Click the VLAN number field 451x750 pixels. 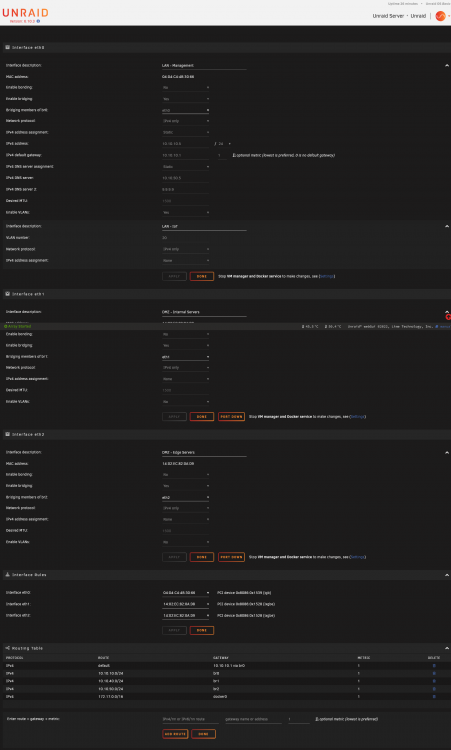[x=186, y=238]
